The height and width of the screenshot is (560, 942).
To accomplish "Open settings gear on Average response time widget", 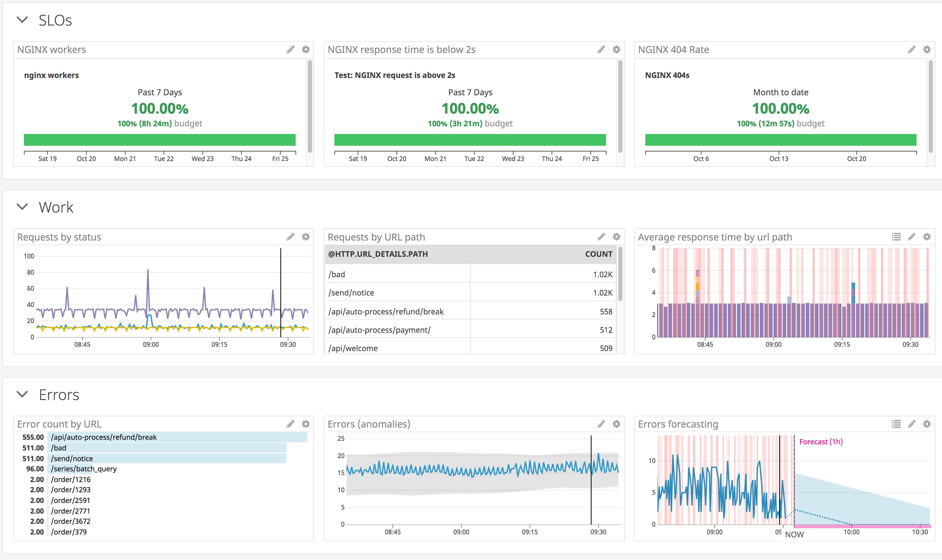I will coord(927,237).
